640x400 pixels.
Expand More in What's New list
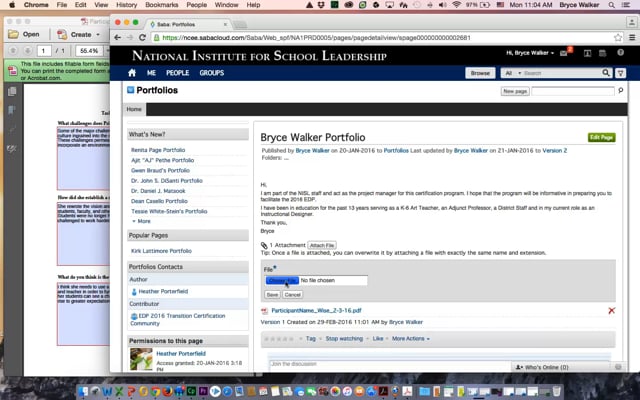141,221
